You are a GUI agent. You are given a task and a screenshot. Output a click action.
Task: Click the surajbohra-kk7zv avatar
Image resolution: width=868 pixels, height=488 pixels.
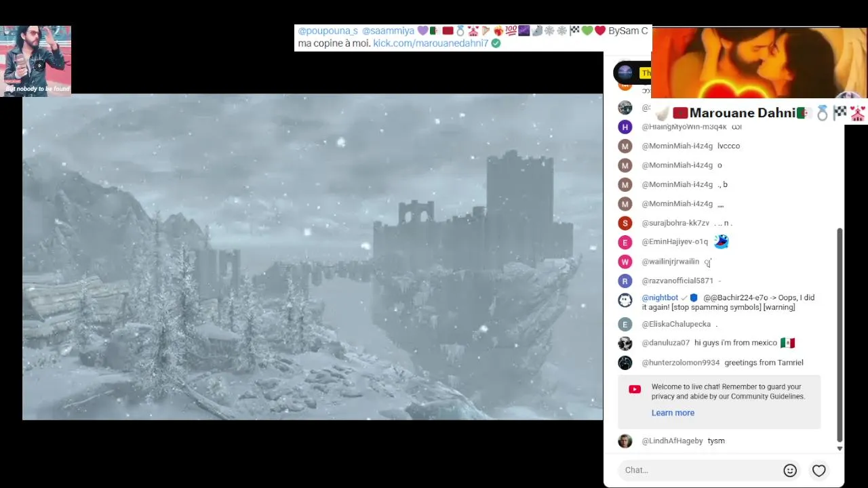625,223
